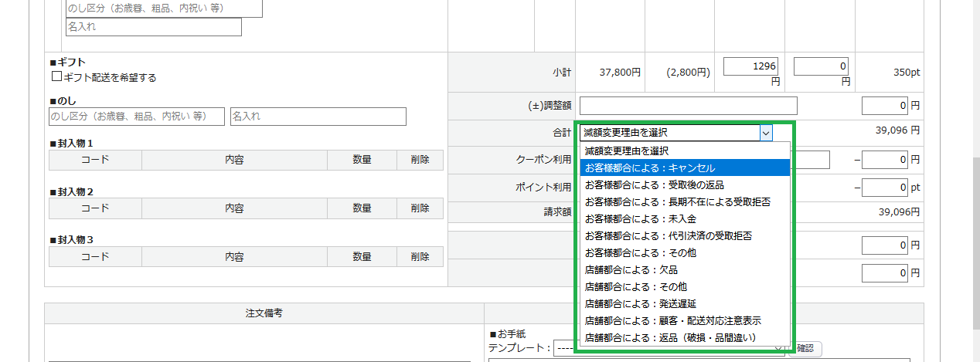
Task: Choose お客様都合による：受取後の返品
Action: click(684, 184)
